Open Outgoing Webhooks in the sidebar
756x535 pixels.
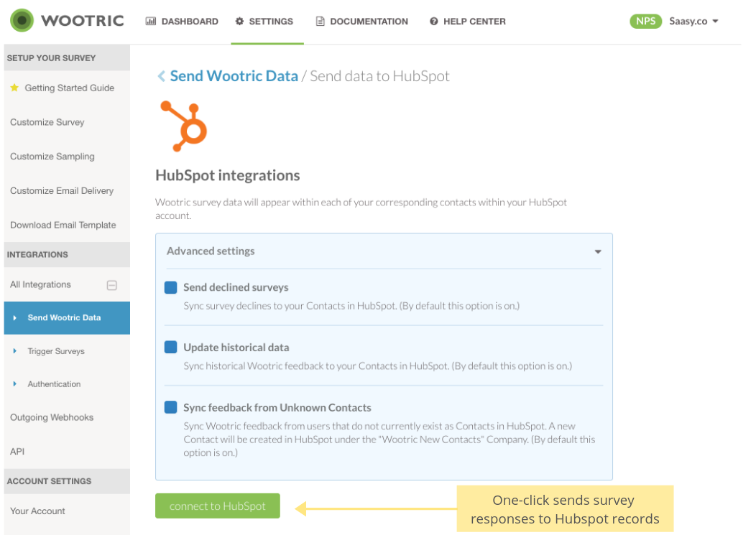[52, 417]
